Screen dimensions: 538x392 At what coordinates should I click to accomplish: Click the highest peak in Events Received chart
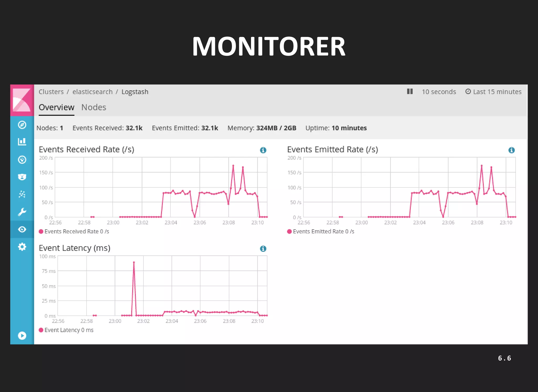click(x=233, y=166)
